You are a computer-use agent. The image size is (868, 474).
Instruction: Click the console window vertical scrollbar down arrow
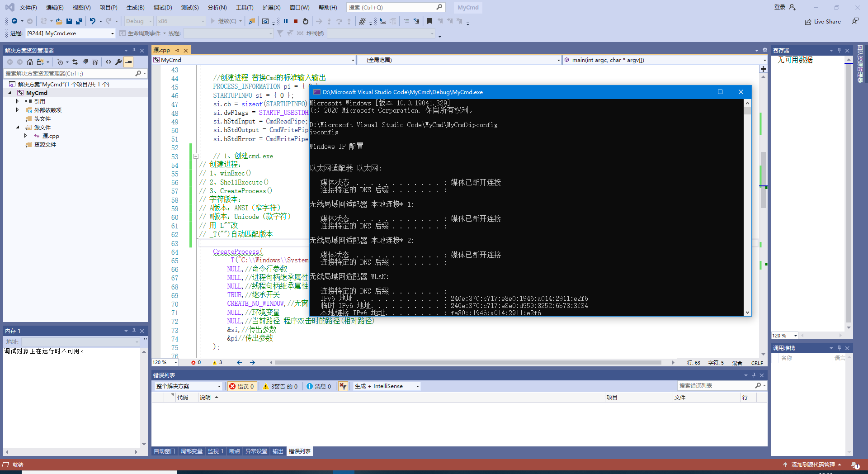click(747, 313)
